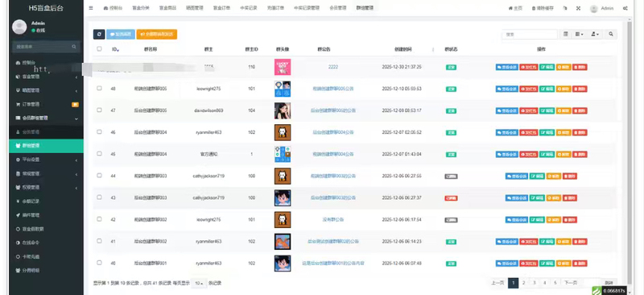This screenshot has height=295, width=644.
Task: Expand 常规管理 in the sidebar
Action: tap(46, 173)
